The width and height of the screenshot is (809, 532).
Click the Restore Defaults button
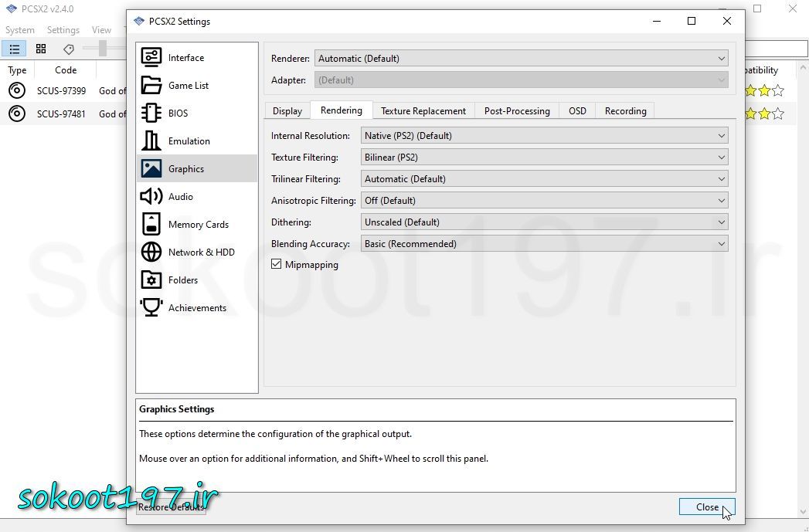(171, 507)
